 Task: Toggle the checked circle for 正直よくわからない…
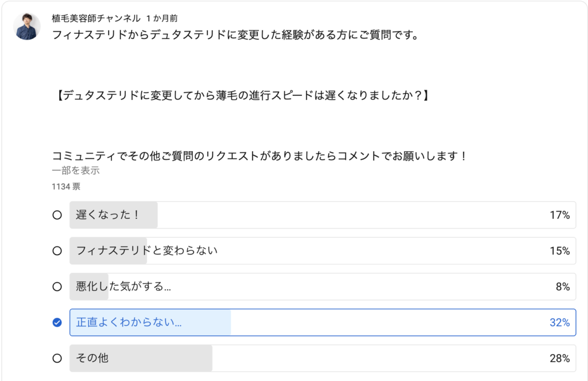coord(57,322)
